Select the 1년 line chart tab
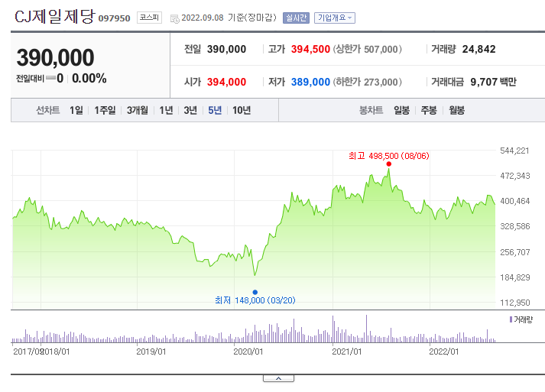 point(166,110)
